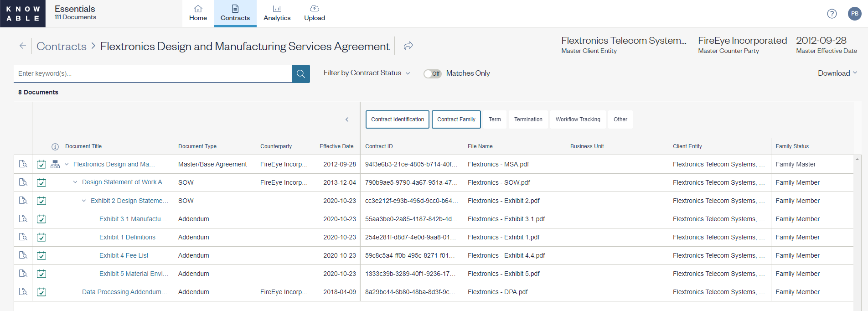This screenshot has height=311, width=868.
Task: Click info icon beside Document Title header
Action: click(x=55, y=146)
